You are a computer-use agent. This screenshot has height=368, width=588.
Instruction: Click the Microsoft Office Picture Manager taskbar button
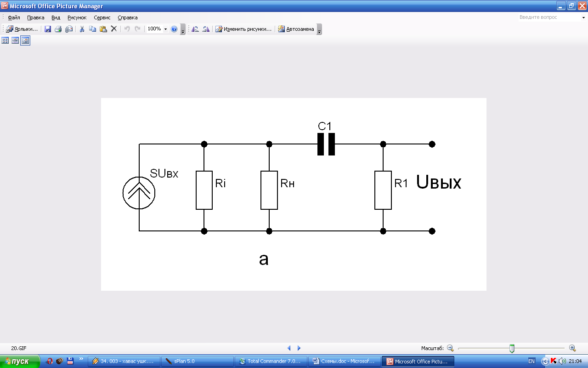tap(418, 362)
